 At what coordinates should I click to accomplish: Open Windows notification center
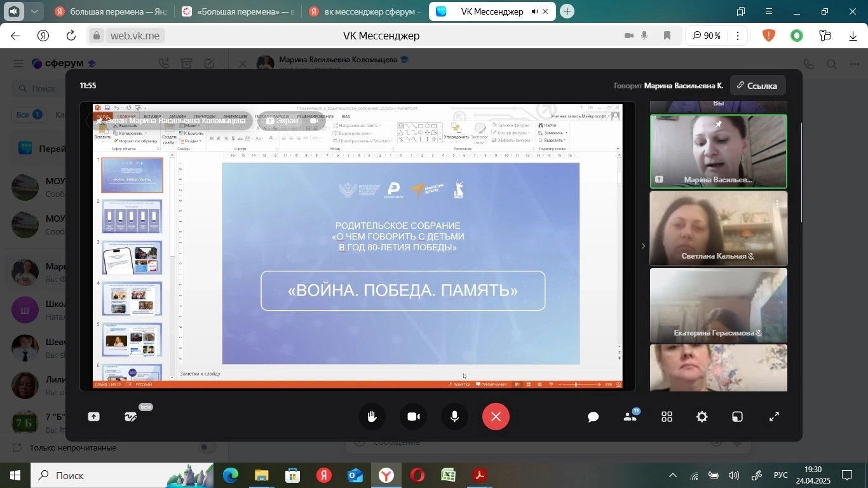click(847, 475)
